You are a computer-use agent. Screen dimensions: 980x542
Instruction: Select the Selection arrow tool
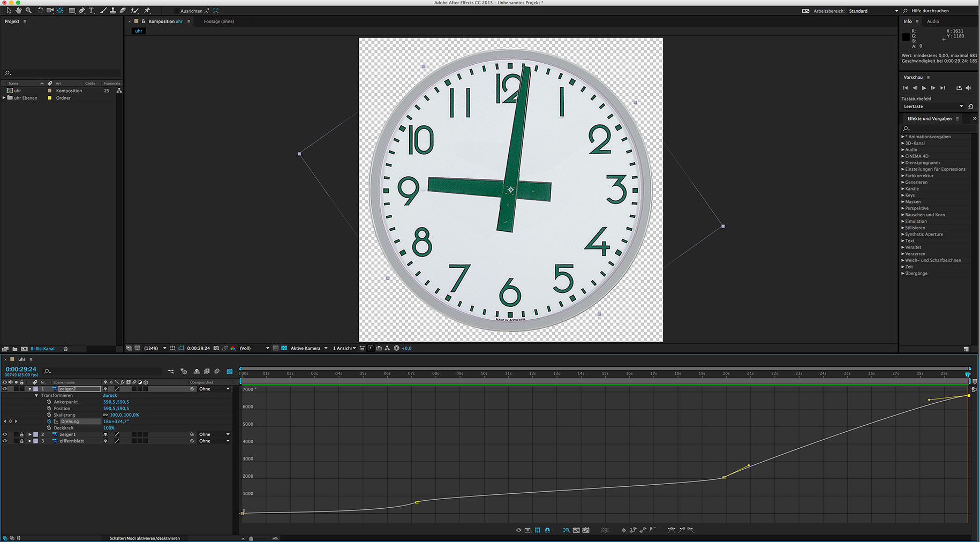[9, 11]
